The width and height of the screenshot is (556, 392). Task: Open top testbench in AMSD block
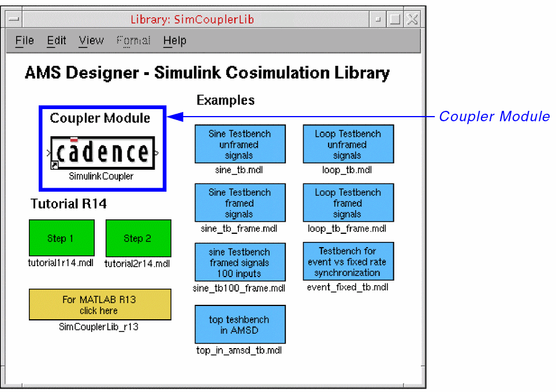point(240,324)
